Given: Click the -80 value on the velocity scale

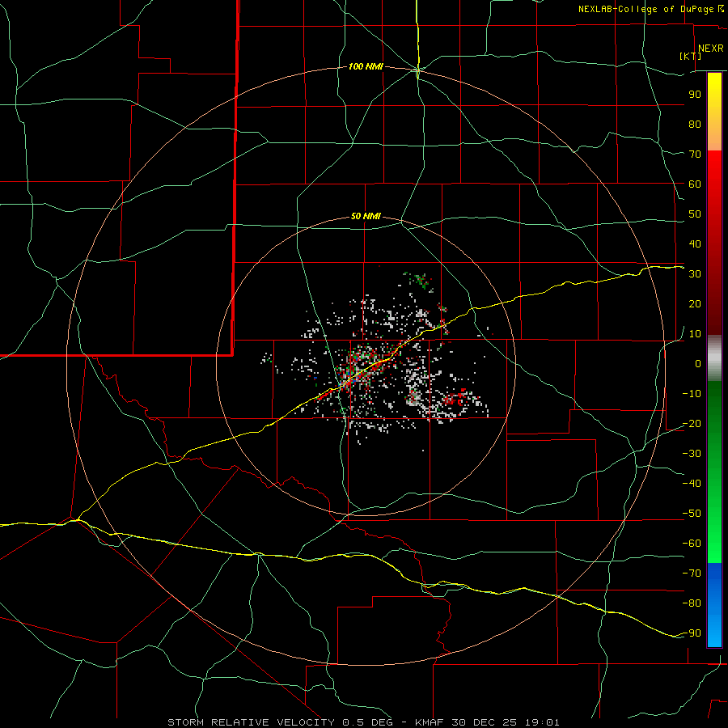Looking at the screenshot, I should (x=692, y=603).
